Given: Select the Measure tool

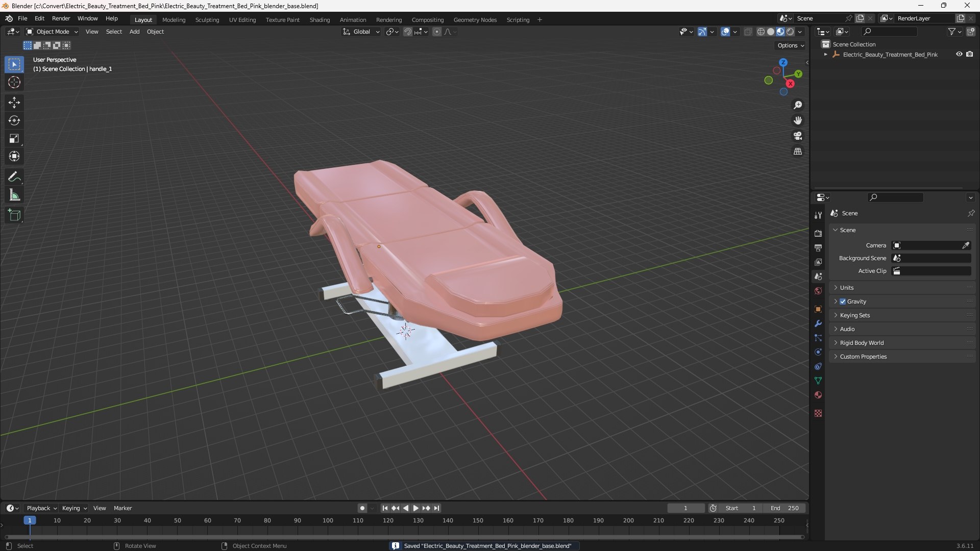Looking at the screenshot, I should 14,195.
